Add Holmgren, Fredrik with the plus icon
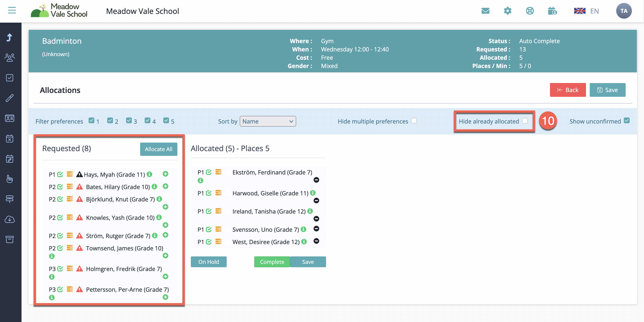Screen dimensions: 644x322 tap(165, 276)
